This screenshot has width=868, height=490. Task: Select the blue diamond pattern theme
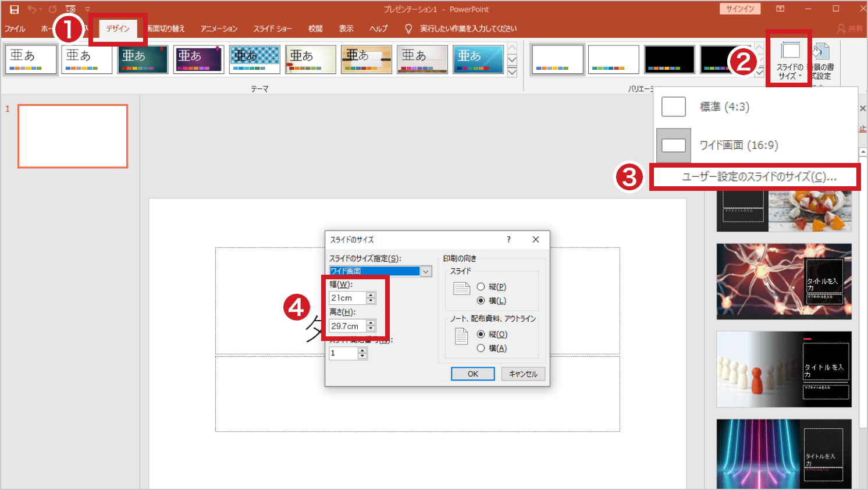(254, 59)
